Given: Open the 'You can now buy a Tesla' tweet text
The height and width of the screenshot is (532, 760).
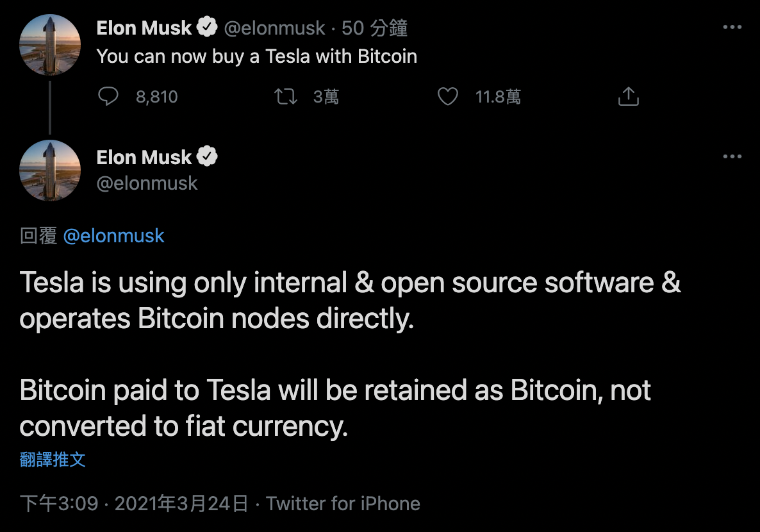Looking at the screenshot, I should 257,56.
